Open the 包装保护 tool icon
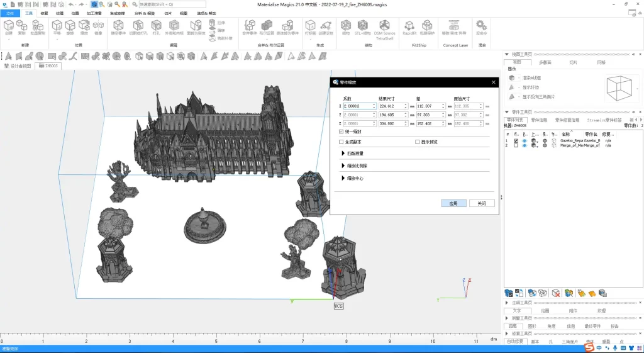 (427, 25)
